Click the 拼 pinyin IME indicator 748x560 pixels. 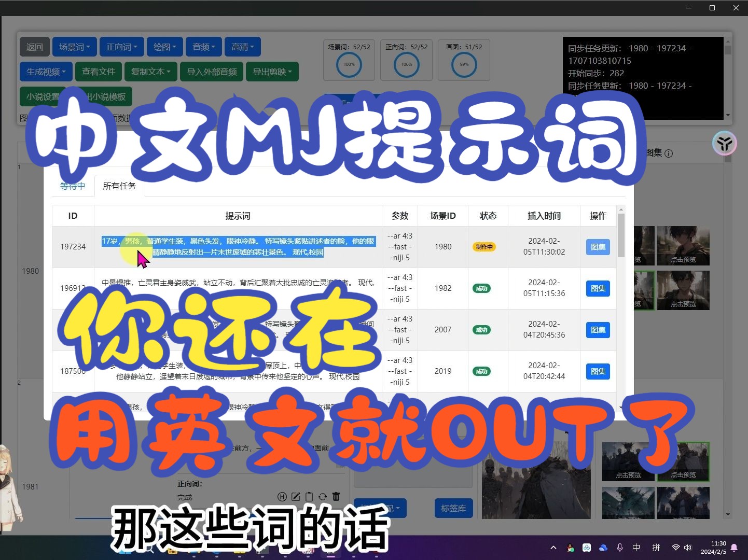656,548
